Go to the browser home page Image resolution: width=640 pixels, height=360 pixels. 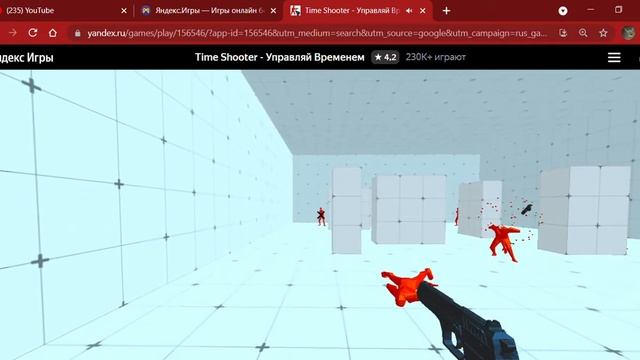coord(53,33)
